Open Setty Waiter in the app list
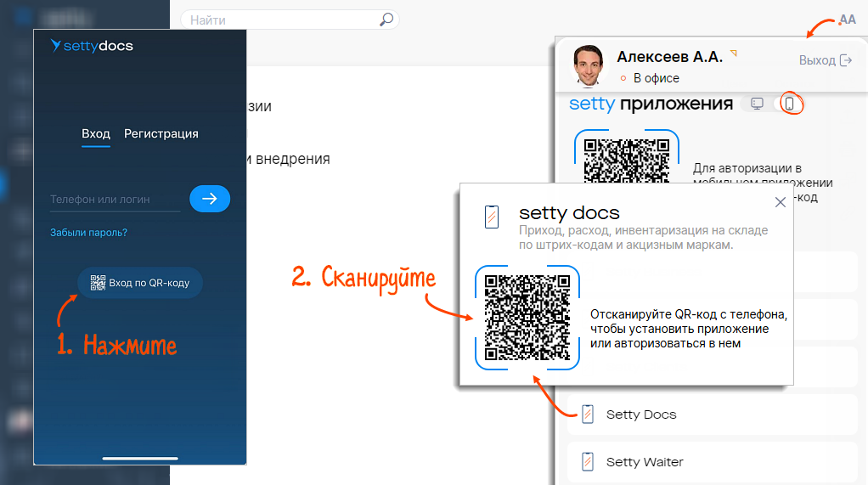Viewport: 868px width, 485px height. (x=713, y=462)
